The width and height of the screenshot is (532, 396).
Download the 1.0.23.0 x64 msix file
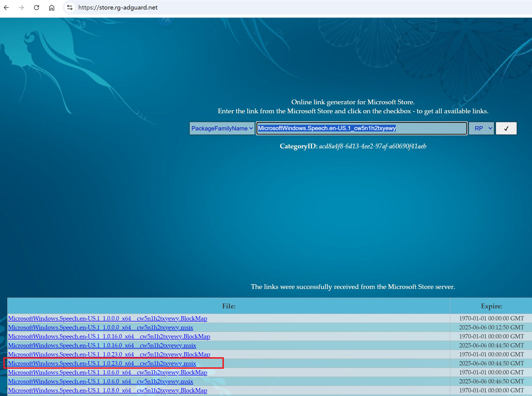tap(102, 363)
